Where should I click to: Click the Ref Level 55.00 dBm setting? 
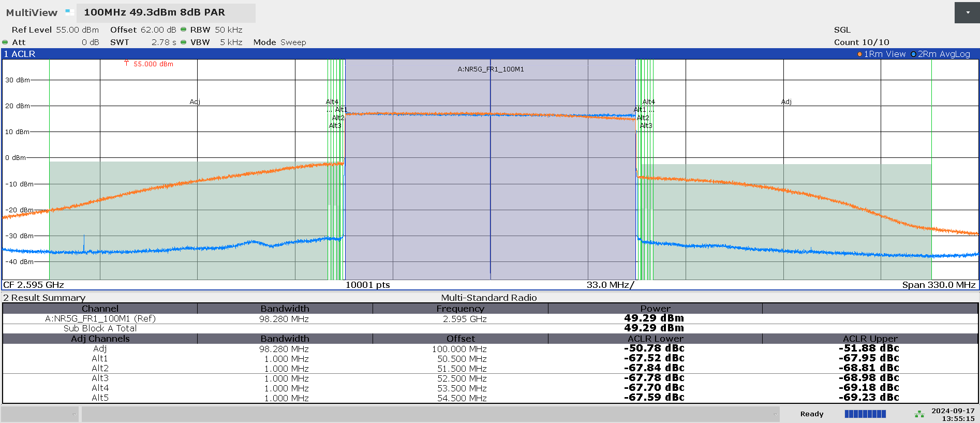[55, 30]
